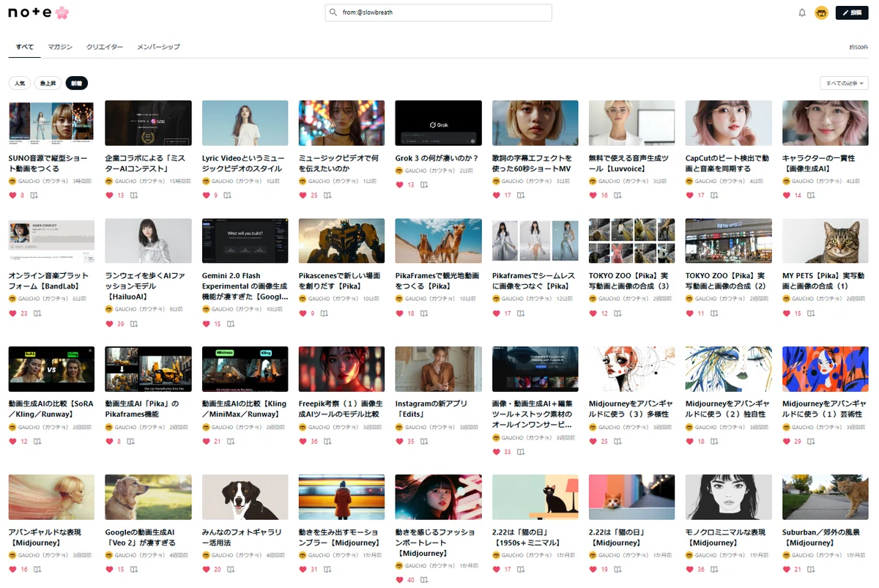The width and height of the screenshot is (879, 588).
Task: Click the 投稿 post button
Action: (852, 12)
